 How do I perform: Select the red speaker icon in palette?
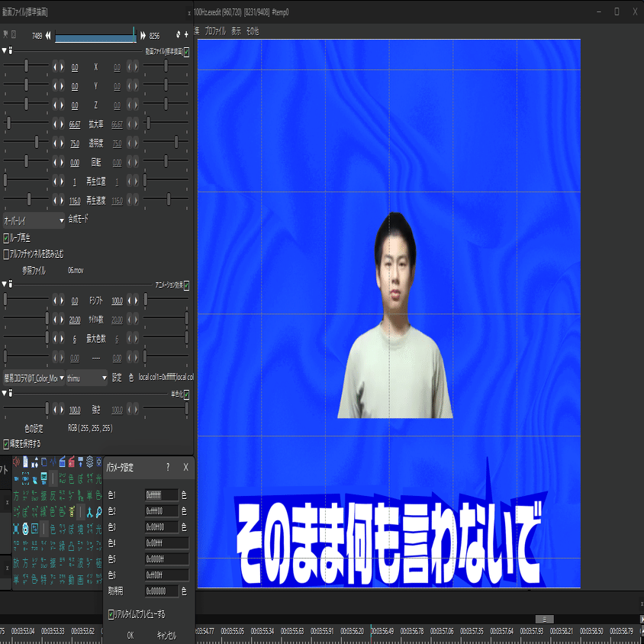(17, 462)
